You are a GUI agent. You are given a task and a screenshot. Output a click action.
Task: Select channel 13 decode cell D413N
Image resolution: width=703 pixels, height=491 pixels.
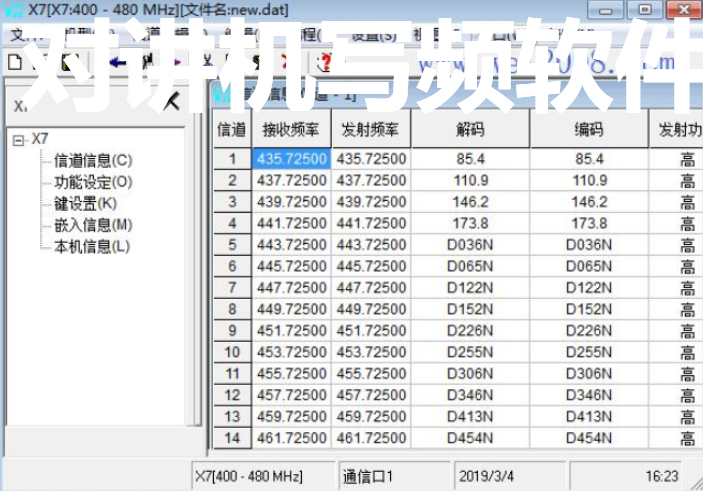click(x=470, y=417)
